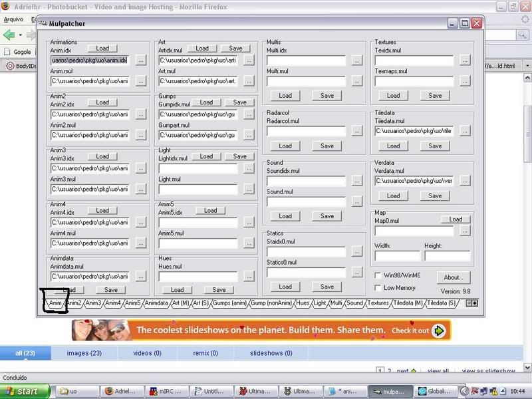532x399 pixels.
Task: Browse for the Verdata.mul file
Action: click(464, 181)
